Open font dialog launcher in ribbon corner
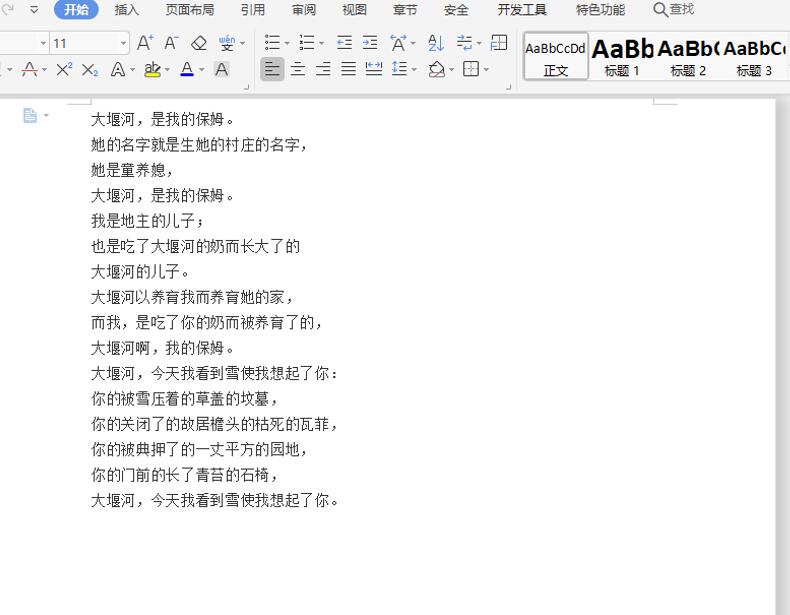The height and width of the screenshot is (615, 790). pos(247,87)
